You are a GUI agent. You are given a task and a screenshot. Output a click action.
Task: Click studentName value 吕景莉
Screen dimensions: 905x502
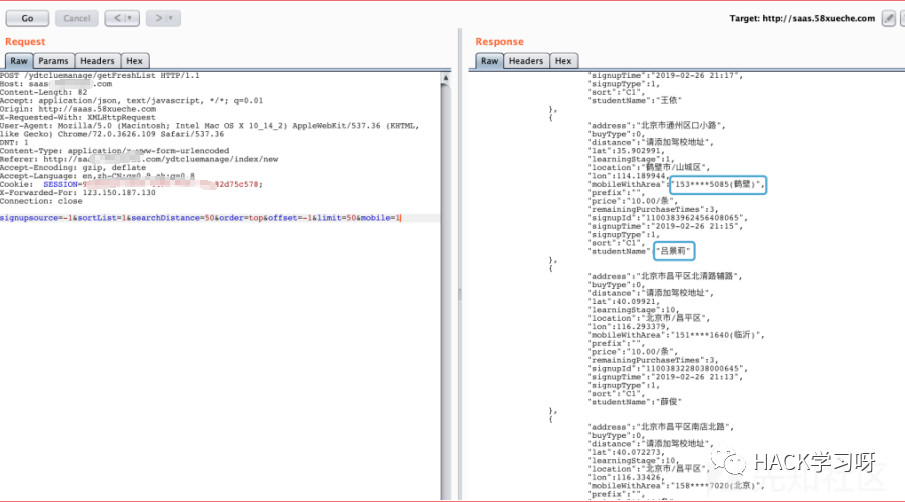pos(674,251)
